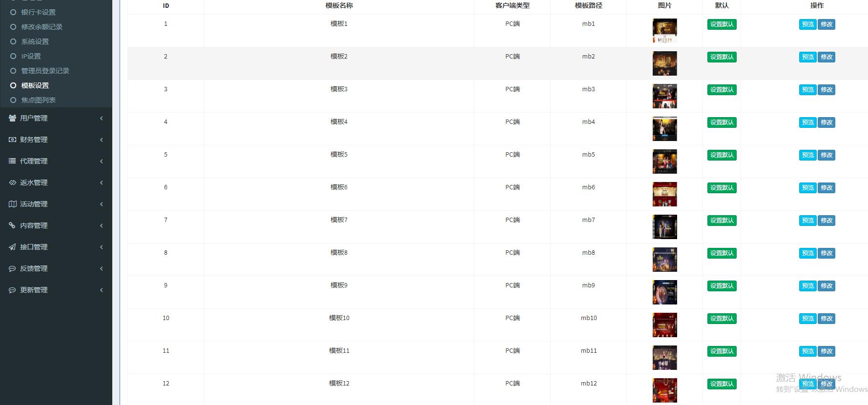
Task: Click the 内容管理 link icon
Action: pos(13,225)
